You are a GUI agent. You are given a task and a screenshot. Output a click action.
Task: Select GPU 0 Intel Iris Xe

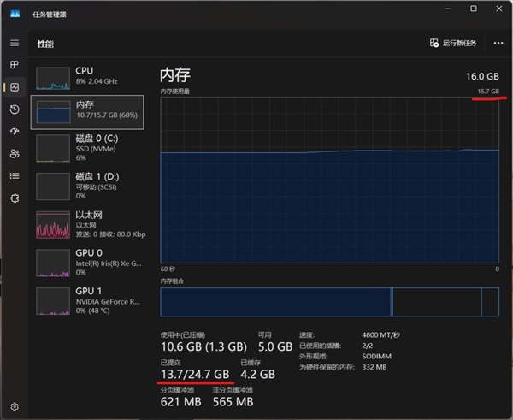87,263
